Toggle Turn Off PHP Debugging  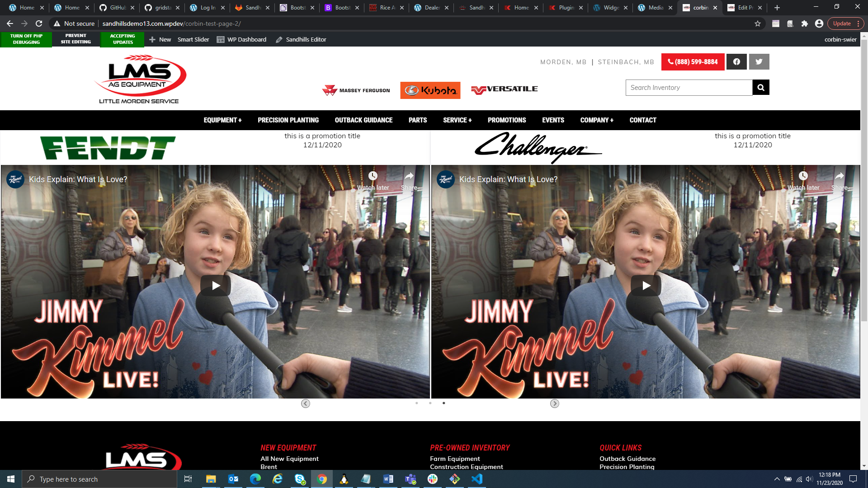26,39
